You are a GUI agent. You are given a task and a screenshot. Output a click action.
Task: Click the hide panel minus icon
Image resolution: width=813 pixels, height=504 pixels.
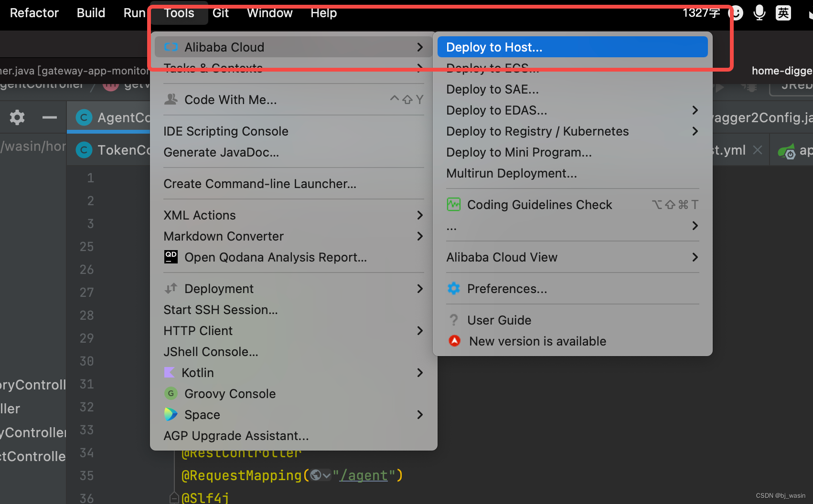tap(49, 117)
